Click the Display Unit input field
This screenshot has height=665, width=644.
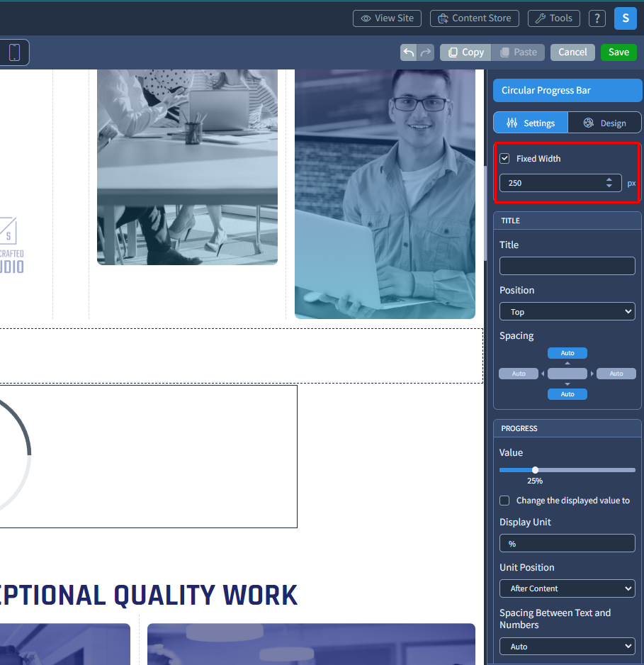[567, 543]
